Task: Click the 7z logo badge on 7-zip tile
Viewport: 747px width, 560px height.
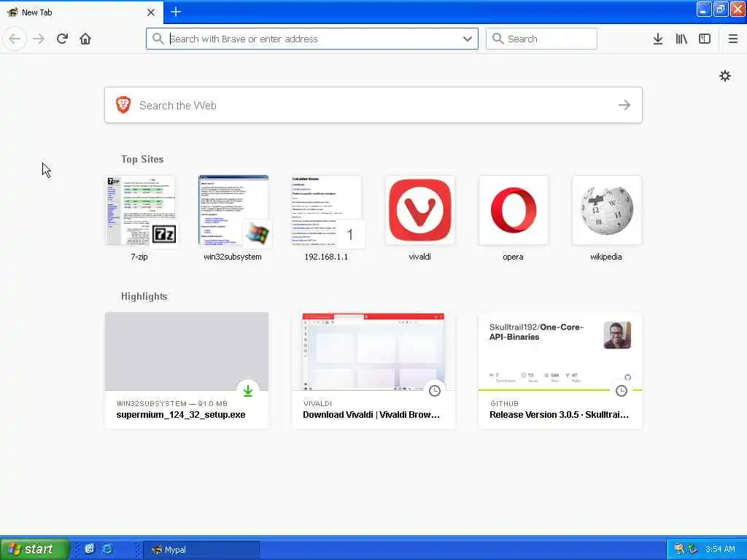Action: click(x=164, y=234)
